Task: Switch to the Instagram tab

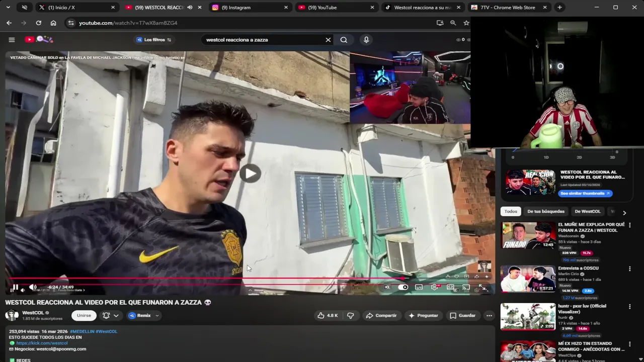Action: click(x=250, y=8)
